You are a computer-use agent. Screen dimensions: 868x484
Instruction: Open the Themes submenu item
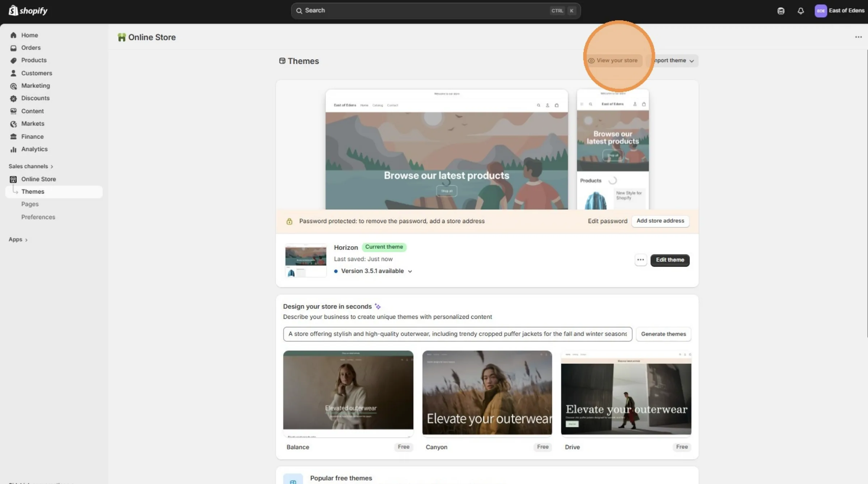click(54, 192)
